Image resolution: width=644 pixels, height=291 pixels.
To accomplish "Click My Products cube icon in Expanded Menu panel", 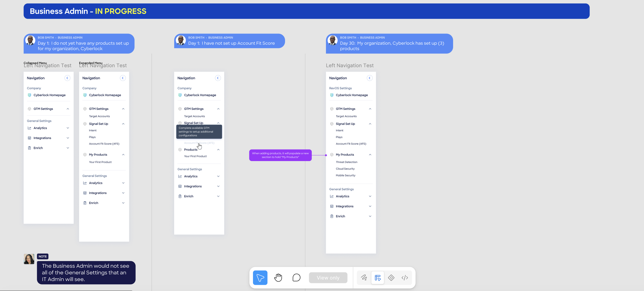I will [85, 155].
